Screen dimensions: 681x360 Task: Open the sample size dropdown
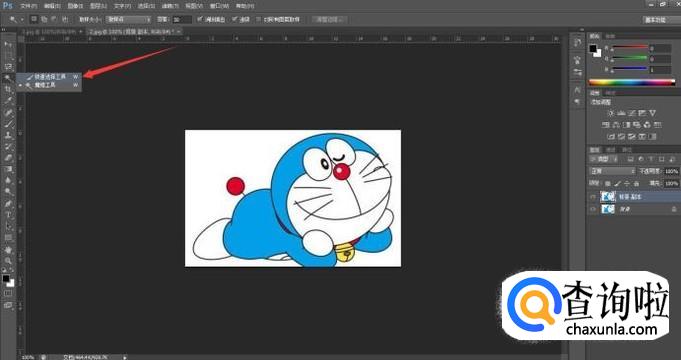click(x=129, y=19)
